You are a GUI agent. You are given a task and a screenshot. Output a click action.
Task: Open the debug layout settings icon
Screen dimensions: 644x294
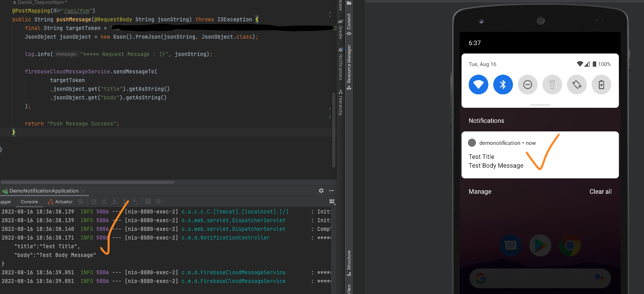[332, 201]
